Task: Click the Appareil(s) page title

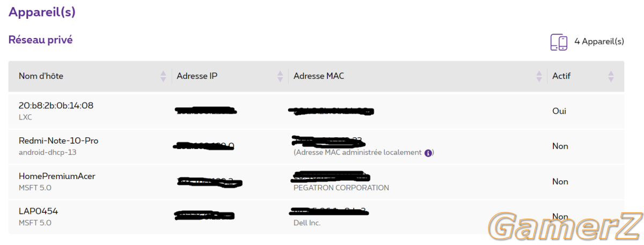Action: coord(42,12)
